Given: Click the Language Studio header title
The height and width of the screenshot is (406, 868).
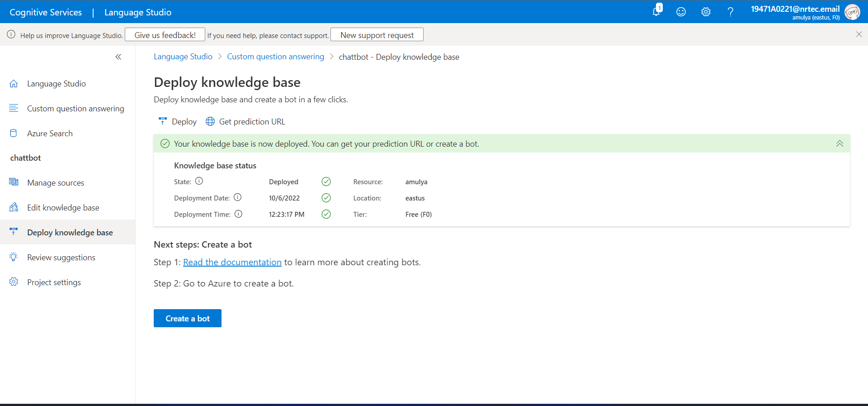Looking at the screenshot, I should [138, 12].
